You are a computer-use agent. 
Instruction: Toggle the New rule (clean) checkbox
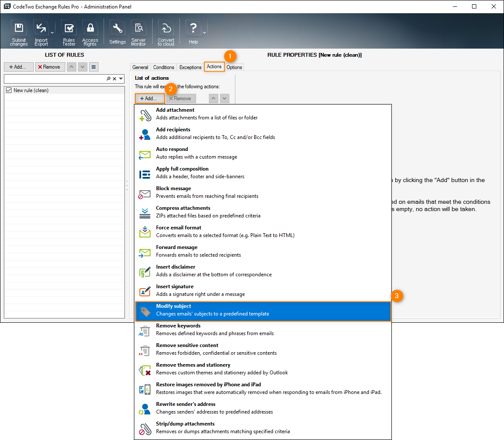[x=9, y=90]
